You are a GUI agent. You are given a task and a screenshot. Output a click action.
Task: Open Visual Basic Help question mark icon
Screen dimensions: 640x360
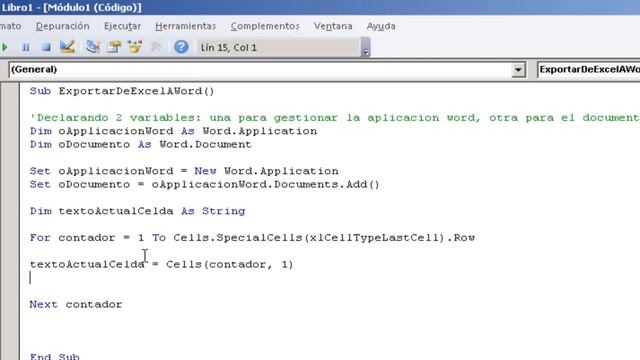pos(181,47)
